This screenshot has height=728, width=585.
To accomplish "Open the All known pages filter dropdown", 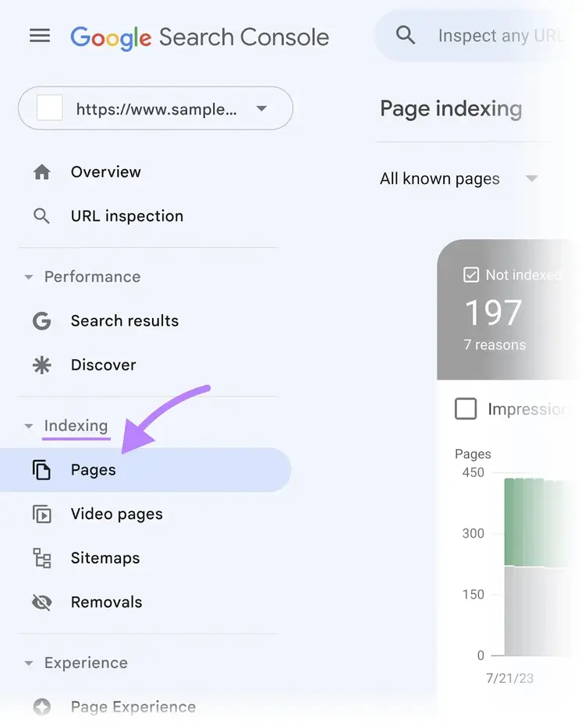I will (459, 178).
